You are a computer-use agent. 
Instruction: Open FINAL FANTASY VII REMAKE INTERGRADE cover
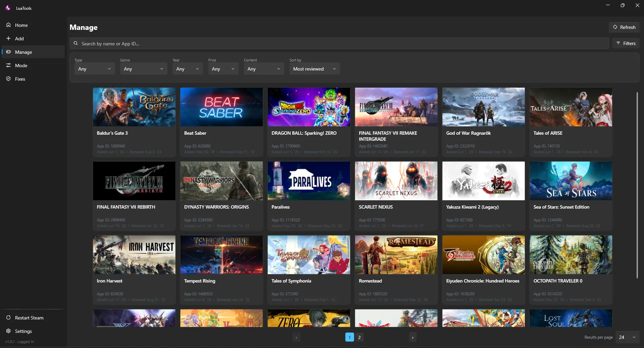(x=396, y=107)
